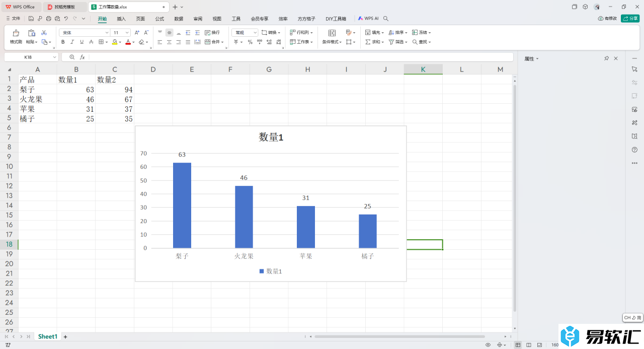Open the number format 常规 dropdown
The height and width of the screenshot is (349, 644).
pyautogui.click(x=255, y=32)
